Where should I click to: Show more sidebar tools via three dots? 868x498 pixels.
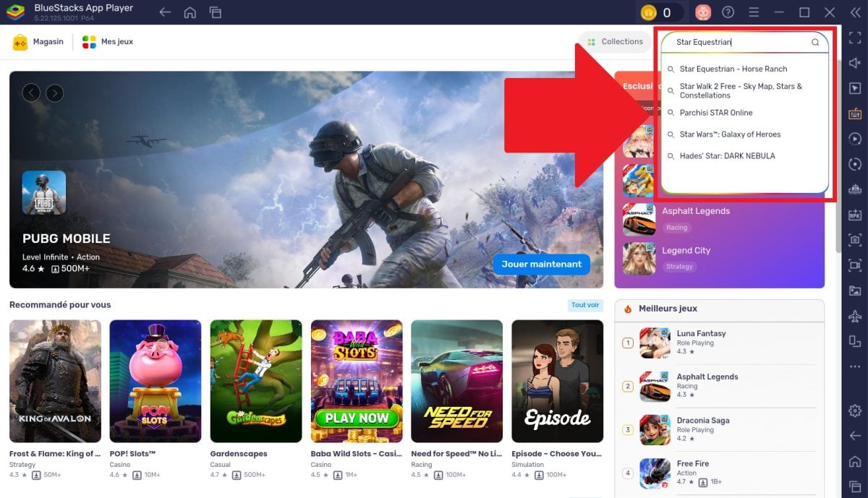click(855, 366)
